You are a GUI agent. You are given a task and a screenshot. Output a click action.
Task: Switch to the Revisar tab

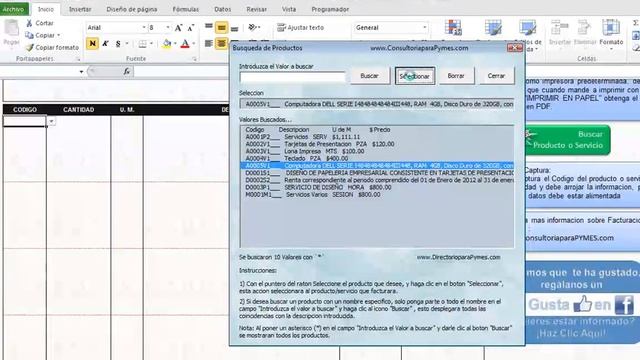256,9
